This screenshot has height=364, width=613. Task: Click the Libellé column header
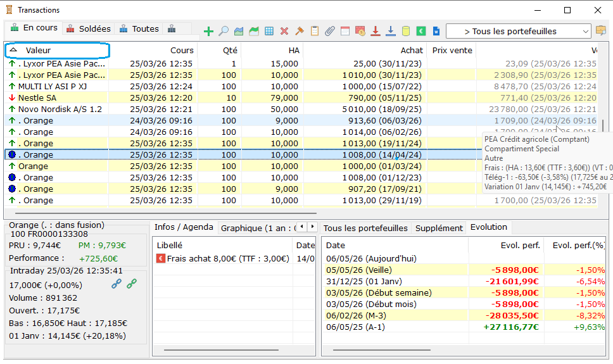222,245
